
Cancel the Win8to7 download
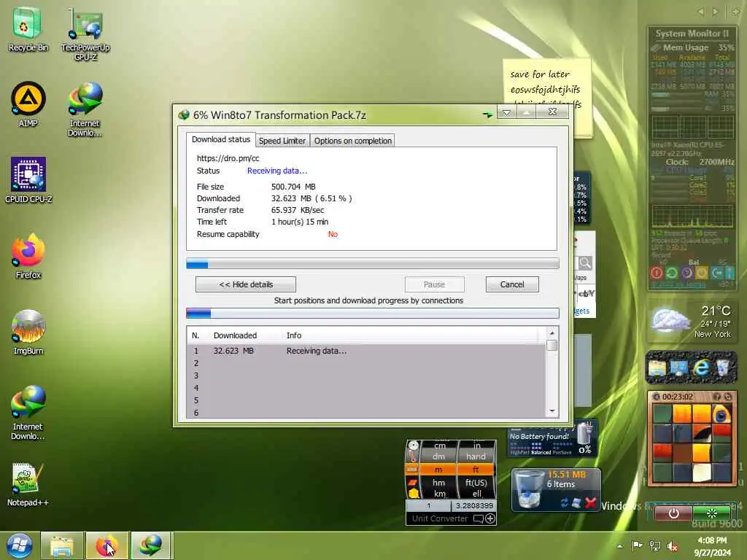pos(512,284)
